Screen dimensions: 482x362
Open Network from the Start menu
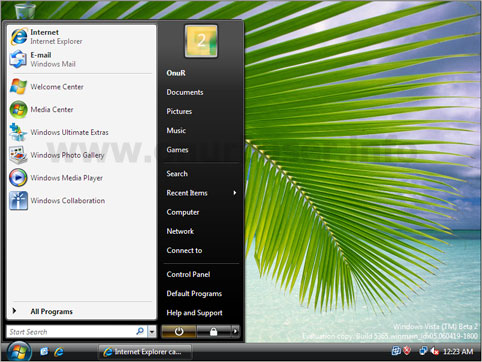tap(180, 231)
